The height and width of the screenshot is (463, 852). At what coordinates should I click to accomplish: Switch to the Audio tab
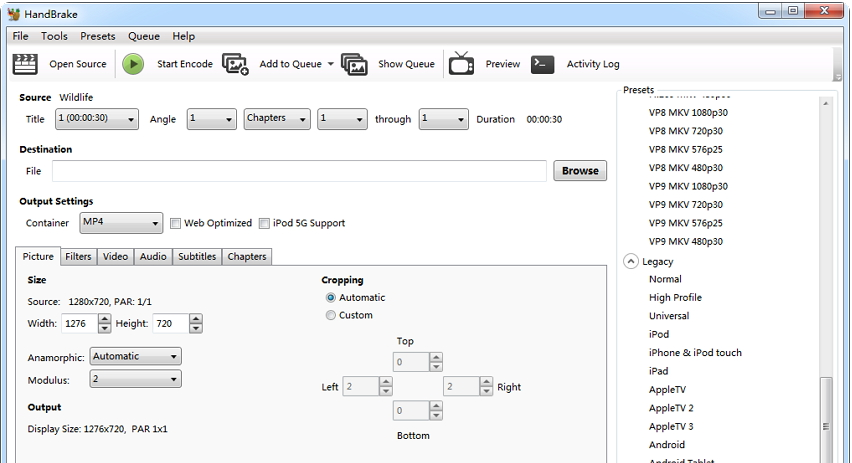[x=153, y=256]
